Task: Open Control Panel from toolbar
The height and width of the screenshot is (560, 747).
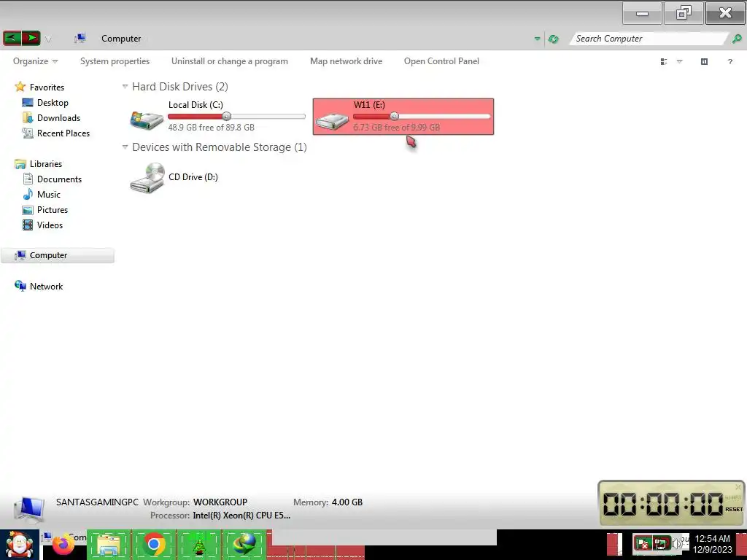Action: point(441,61)
